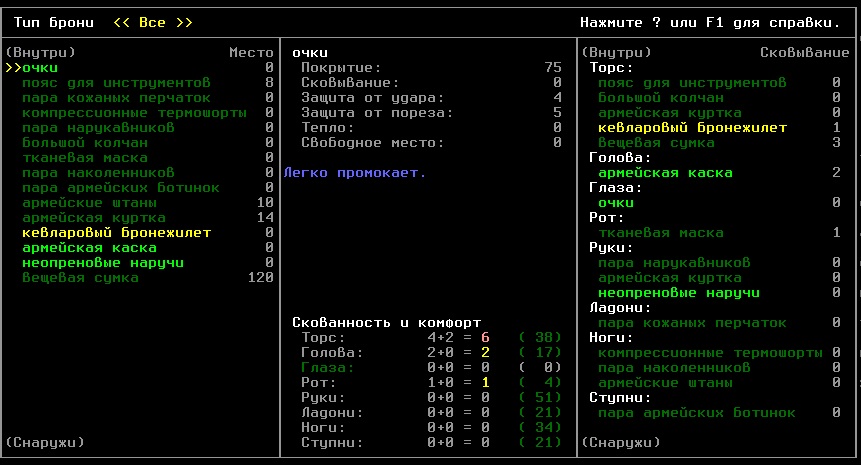Click армейская каска under Голова
Viewport: 861px width, 465px height.
[665, 172]
